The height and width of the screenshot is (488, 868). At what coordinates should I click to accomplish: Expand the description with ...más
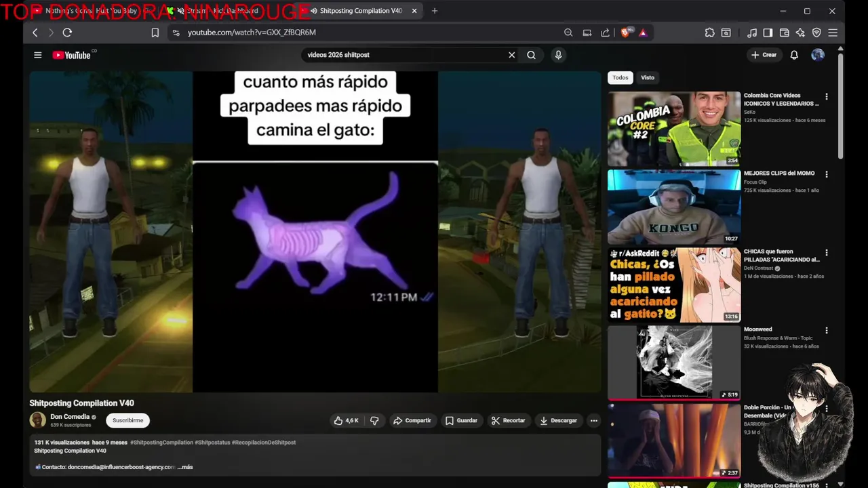185,467
